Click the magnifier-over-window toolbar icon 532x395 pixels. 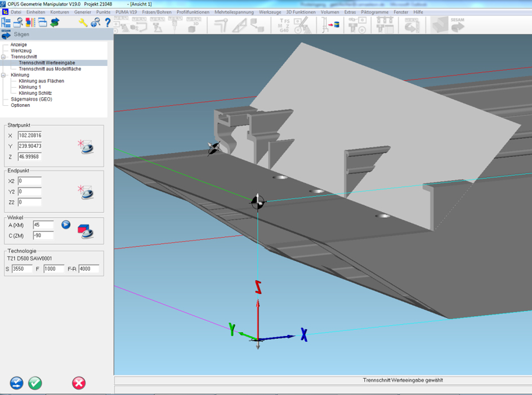point(18,23)
